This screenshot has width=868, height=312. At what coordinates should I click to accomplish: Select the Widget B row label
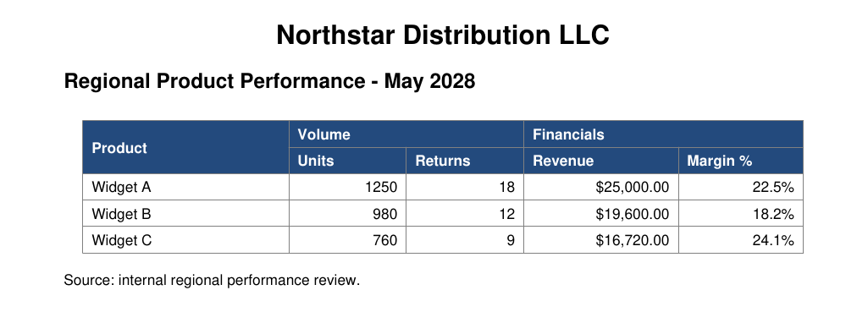[x=121, y=214]
